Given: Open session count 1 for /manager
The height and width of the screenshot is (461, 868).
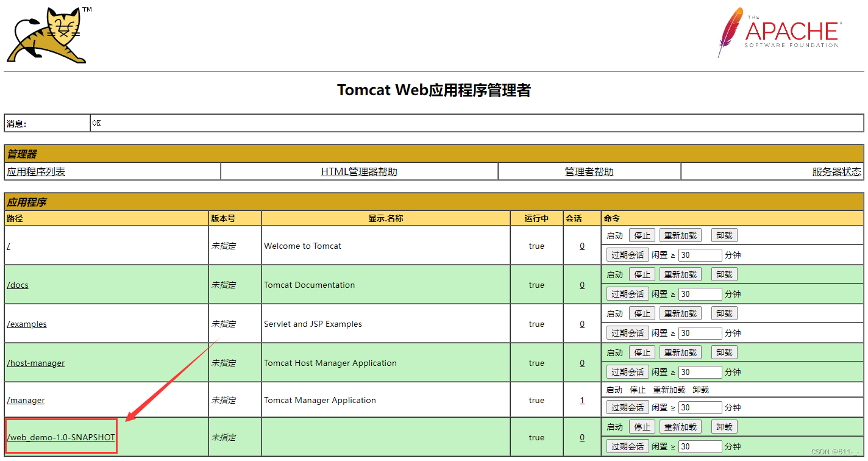Looking at the screenshot, I should pos(582,401).
